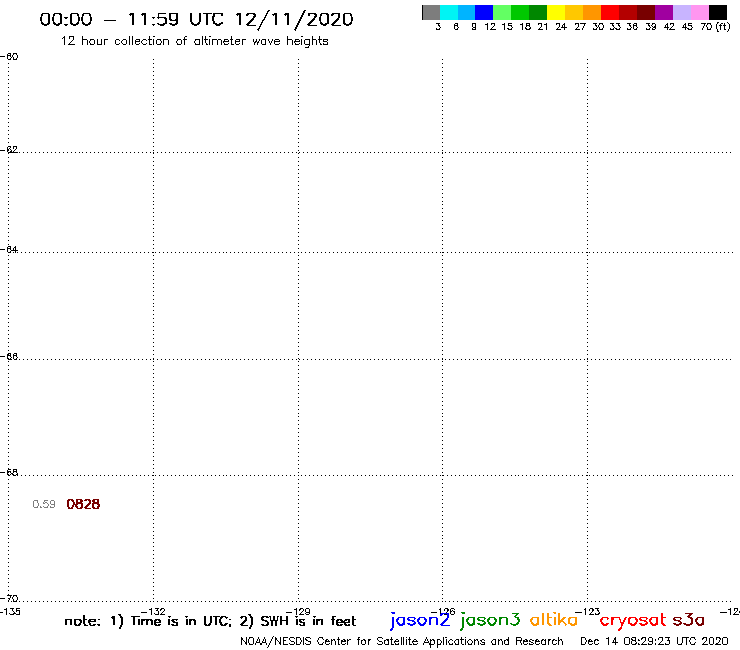
Task: Click the red 'cryosat' satellite label
Action: pyautogui.click(x=633, y=620)
